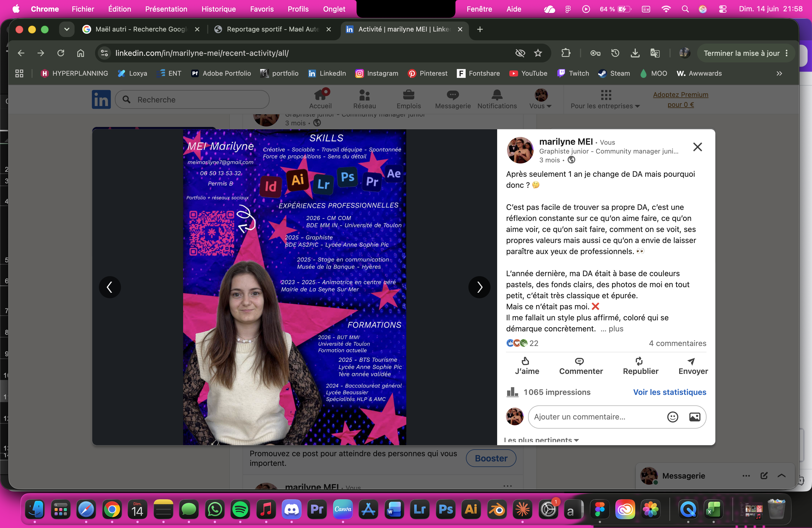The image size is (812, 528).
Task: Open bookmarks bar apps grid icon
Action: (x=19, y=73)
